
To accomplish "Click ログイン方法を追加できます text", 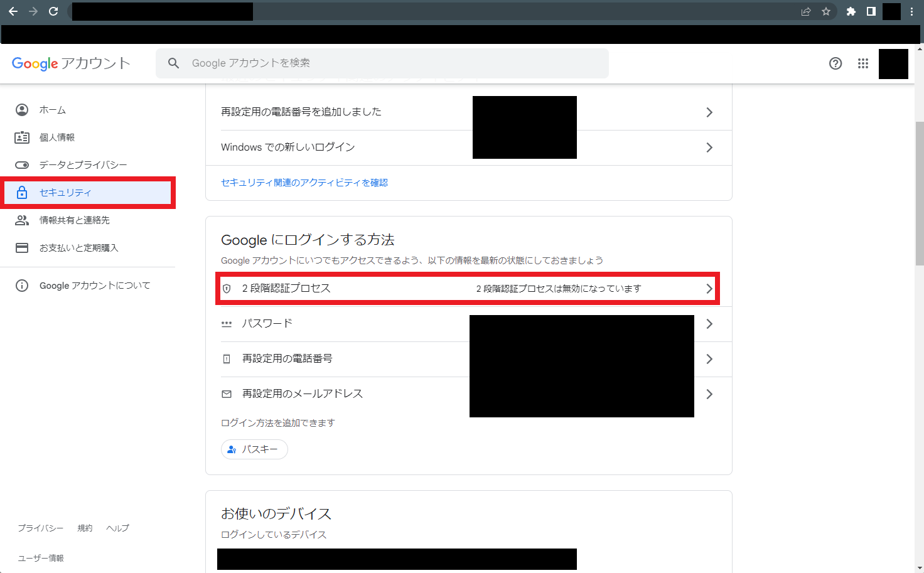I will coord(278,423).
